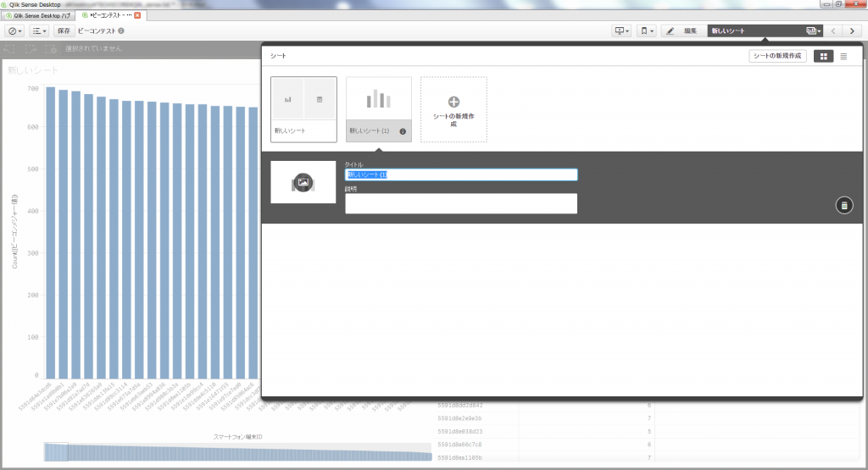Click the 説明 description field

460,203
